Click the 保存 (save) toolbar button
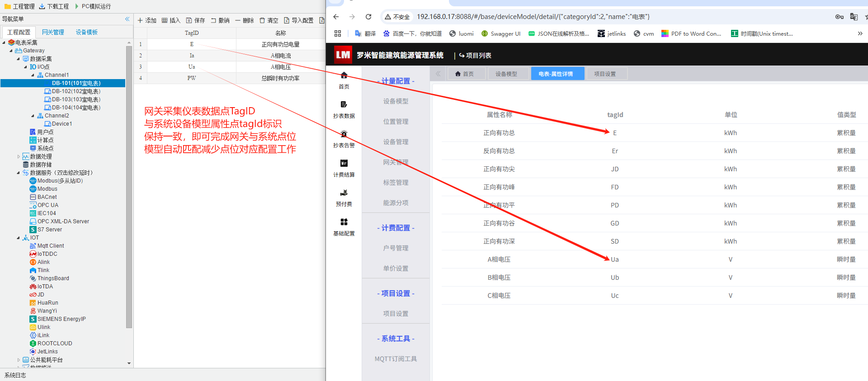Screen dimensions: 868x381 point(195,20)
